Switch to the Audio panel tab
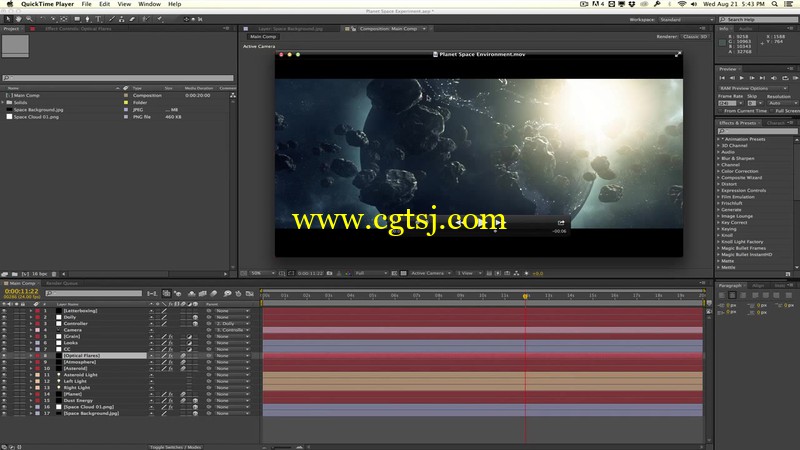The height and width of the screenshot is (450, 800). 745,29
